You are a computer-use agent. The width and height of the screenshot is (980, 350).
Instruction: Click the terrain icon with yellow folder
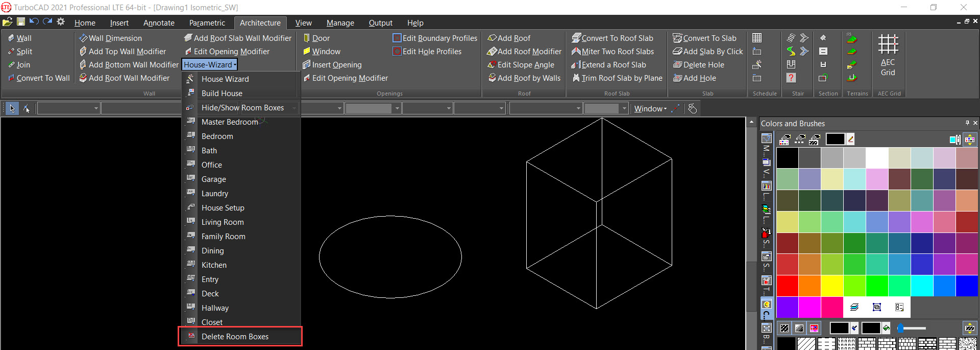pyautogui.click(x=851, y=64)
